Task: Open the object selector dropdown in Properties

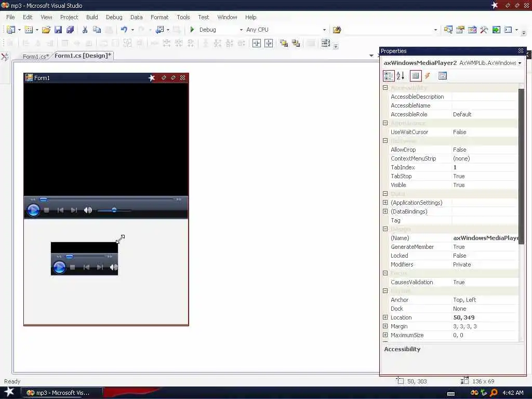Action: (x=520, y=63)
